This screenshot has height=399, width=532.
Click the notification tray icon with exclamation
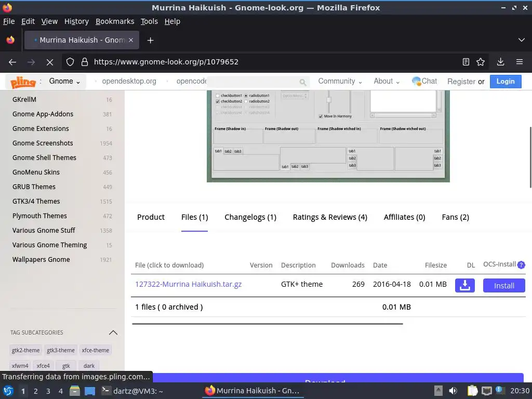tap(500, 390)
